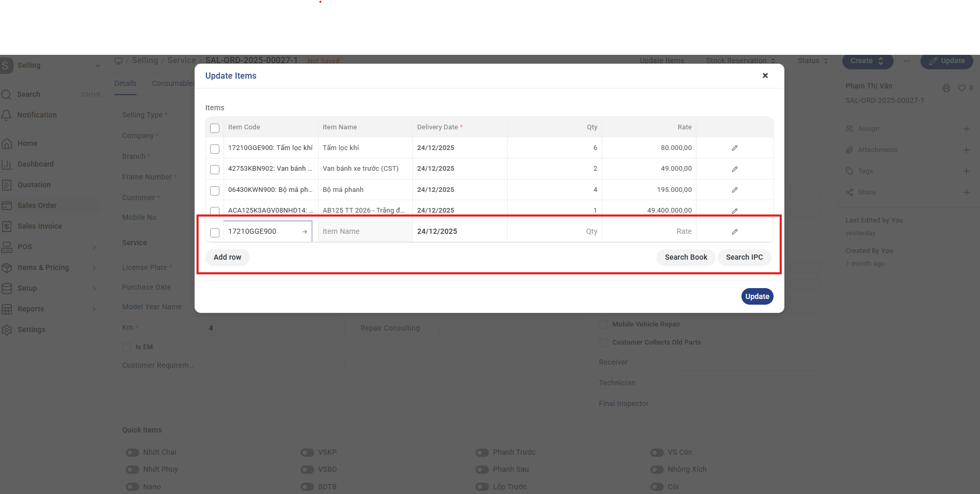Image resolution: width=980 pixels, height=494 pixels.
Task: Click the edit pencil for Tấm lọc khí row
Action: coord(734,148)
